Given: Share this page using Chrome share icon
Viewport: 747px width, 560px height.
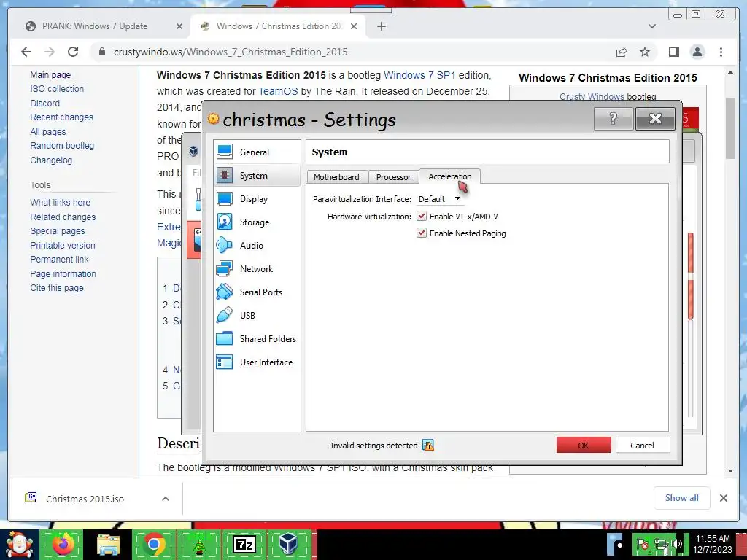Looking at the screenshot, I should (x=622, y=52).
